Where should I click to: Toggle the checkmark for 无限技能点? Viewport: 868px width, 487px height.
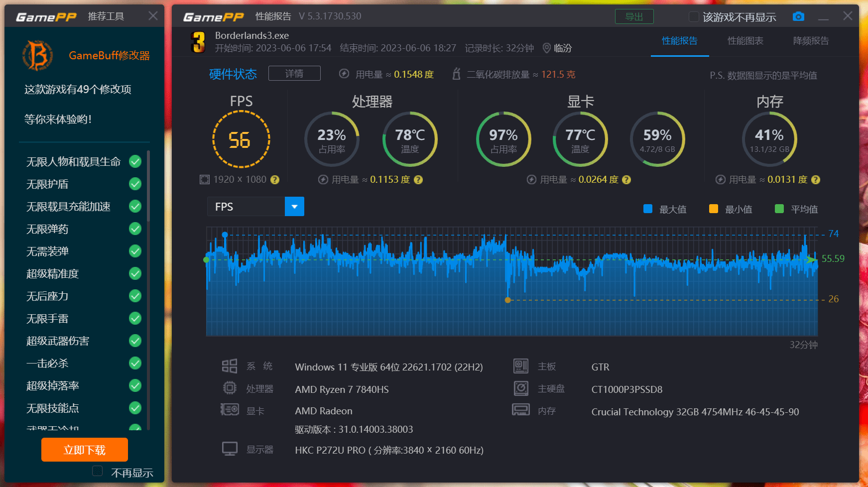(x=135, y=408)
